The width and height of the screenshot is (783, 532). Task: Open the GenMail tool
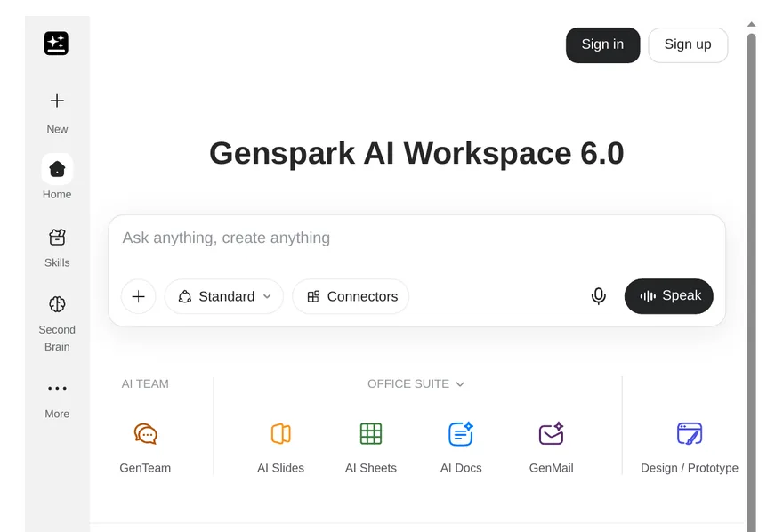pos(552,447)
